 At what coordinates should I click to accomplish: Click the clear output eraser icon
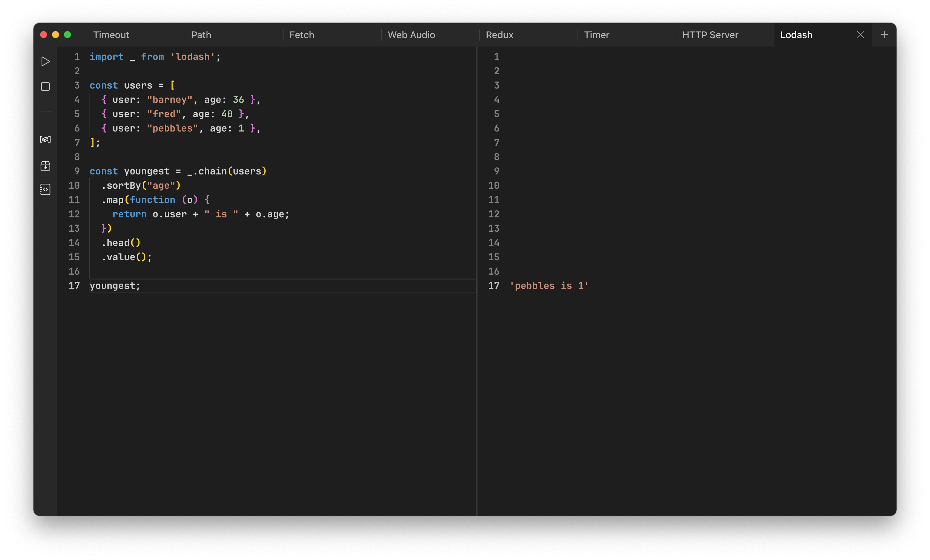click(45, 140)
